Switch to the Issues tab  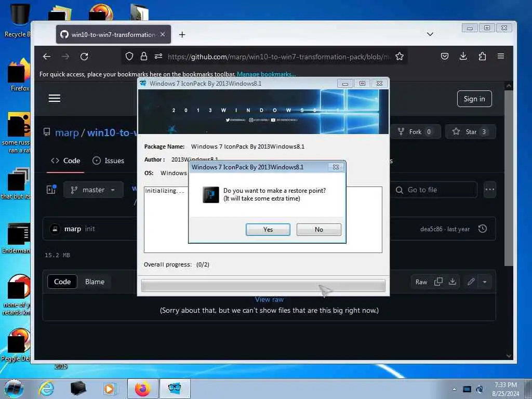[x=108, y=161]
